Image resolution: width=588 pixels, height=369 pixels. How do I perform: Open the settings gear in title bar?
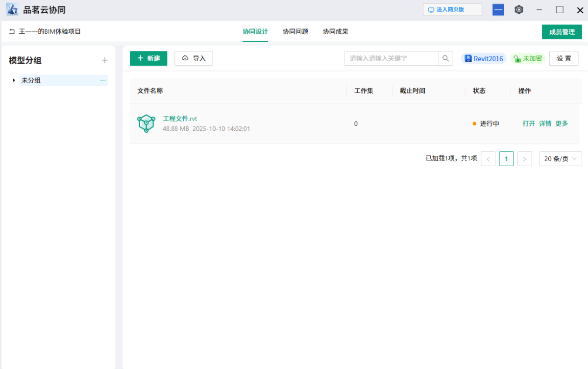tap(519, 10)
